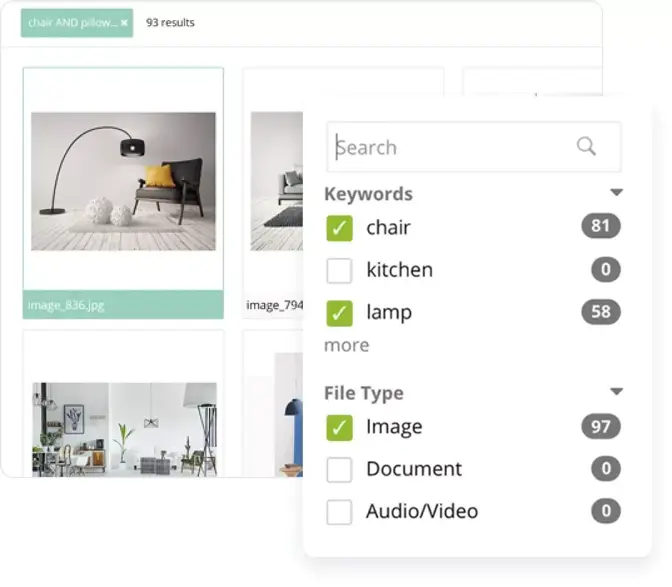This screenshot has width=672, height=587.
Task: Show more keywords link
Action: (x=346, y=345)
